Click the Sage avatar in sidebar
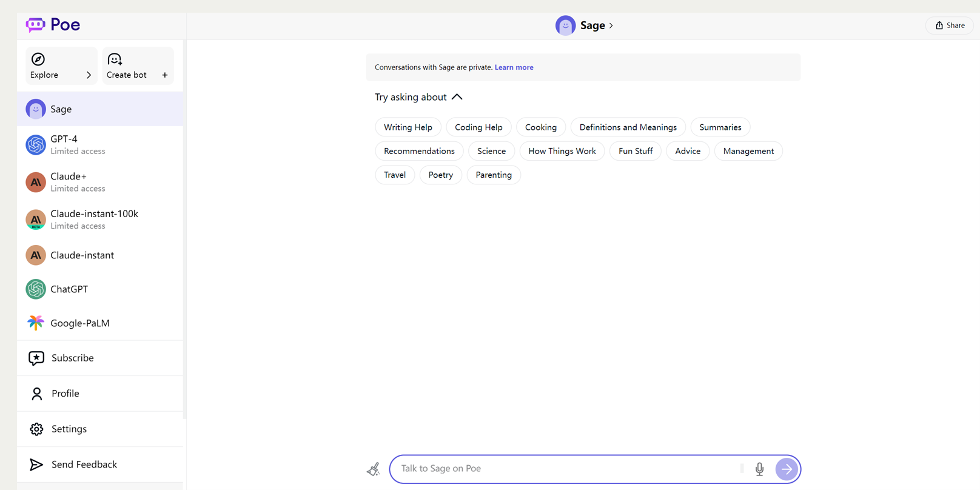This screenshot has width=980, height=490. [x=36, y=109]
